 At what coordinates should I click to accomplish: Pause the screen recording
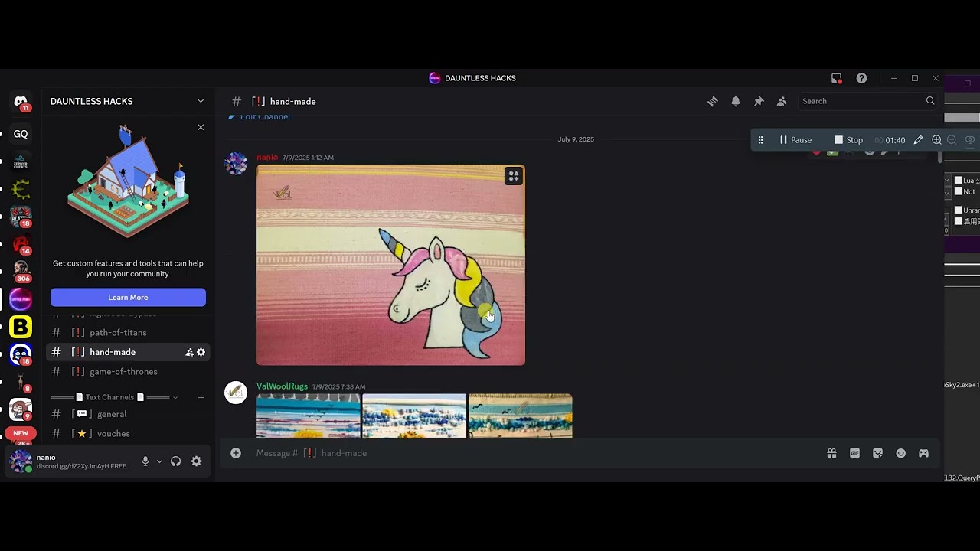click(x=795, y=140)
